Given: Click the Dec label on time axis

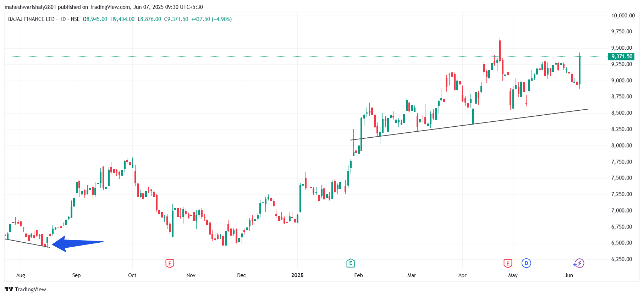Looking at the screenshot, I should tap(241, 275).
